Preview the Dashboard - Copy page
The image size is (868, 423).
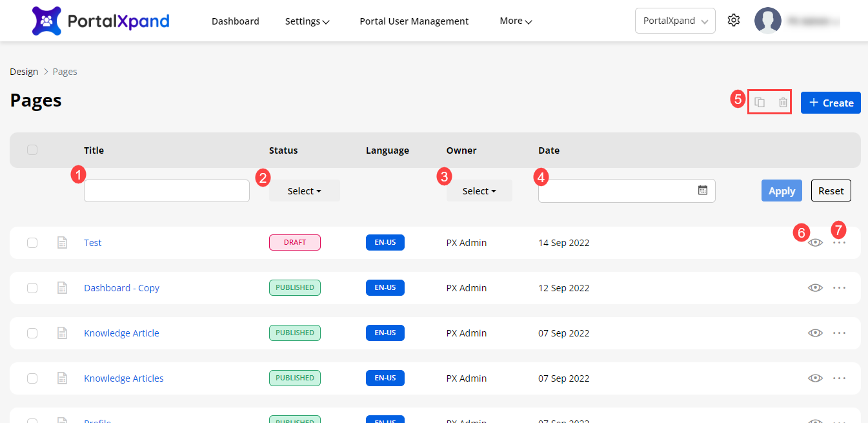[x=815, y=288]
